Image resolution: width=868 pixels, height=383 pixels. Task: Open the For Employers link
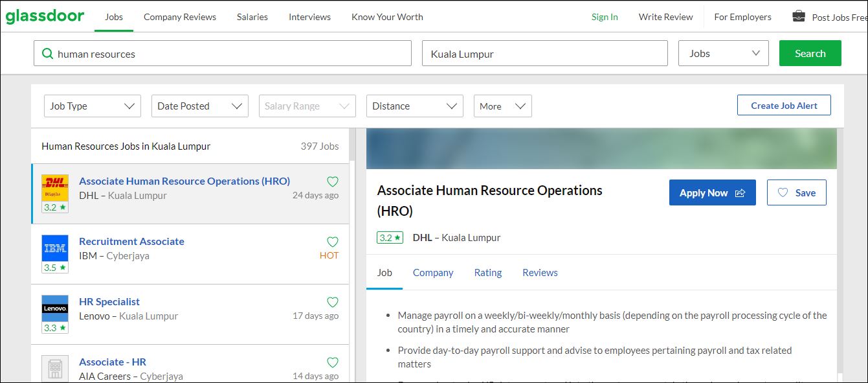pyautogui.click(x=742, y=17)
